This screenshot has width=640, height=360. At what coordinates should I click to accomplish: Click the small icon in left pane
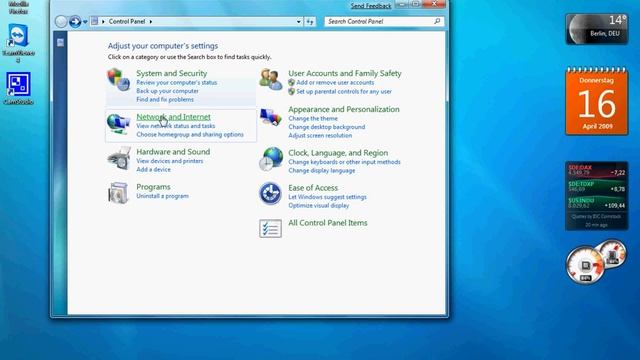pyautogui.click(x=60, y=42)
